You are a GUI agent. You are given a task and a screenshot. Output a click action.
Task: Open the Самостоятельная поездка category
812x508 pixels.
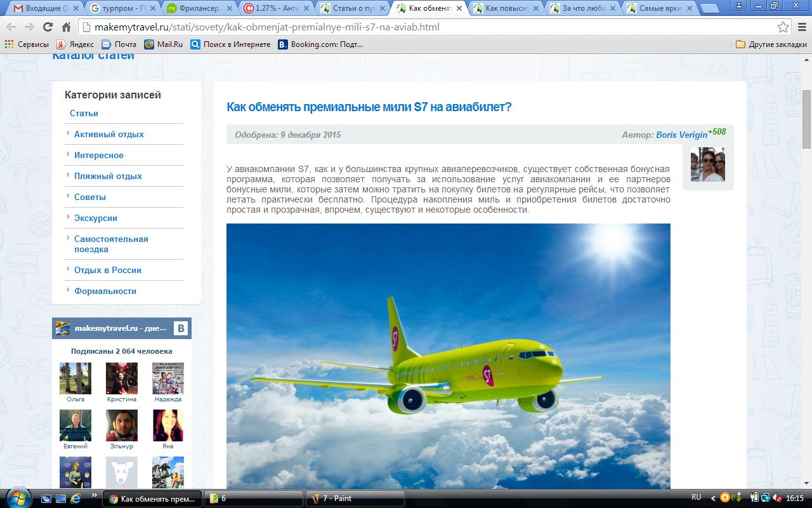pos(111,244)
